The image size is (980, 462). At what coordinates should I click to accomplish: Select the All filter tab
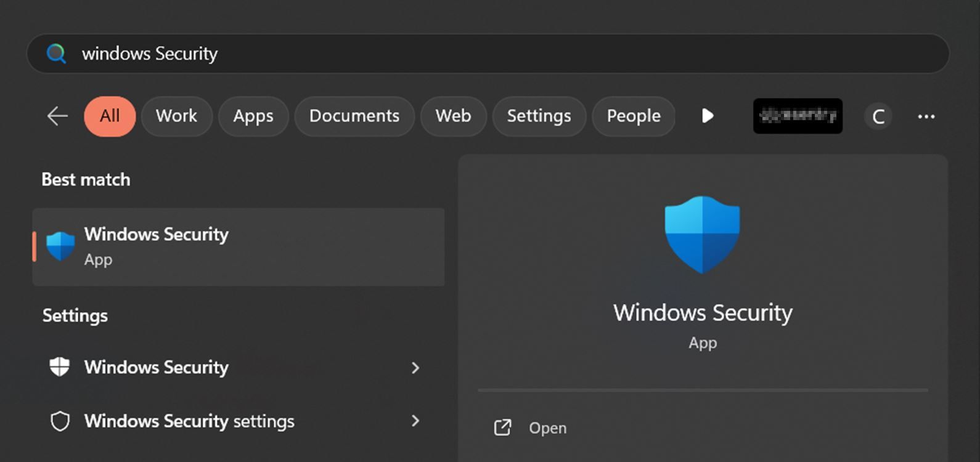[x=110, y=116]
